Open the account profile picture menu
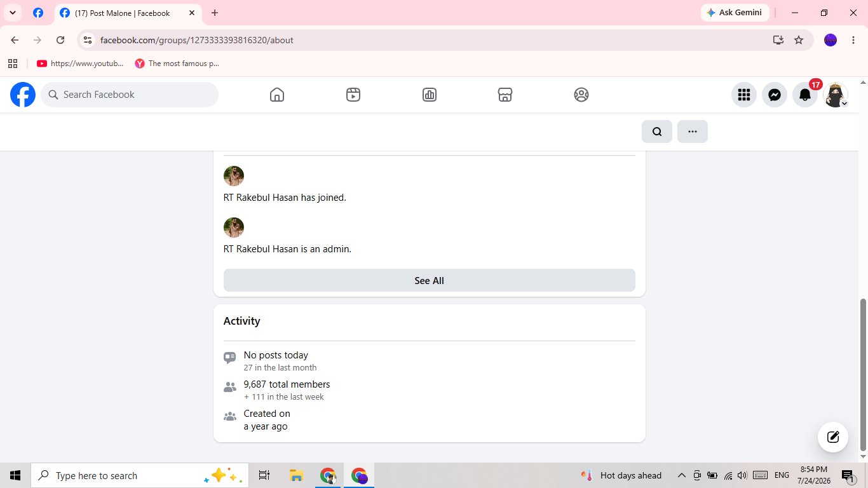This screenshot has width=868, height=488. [x=836, y=95]
